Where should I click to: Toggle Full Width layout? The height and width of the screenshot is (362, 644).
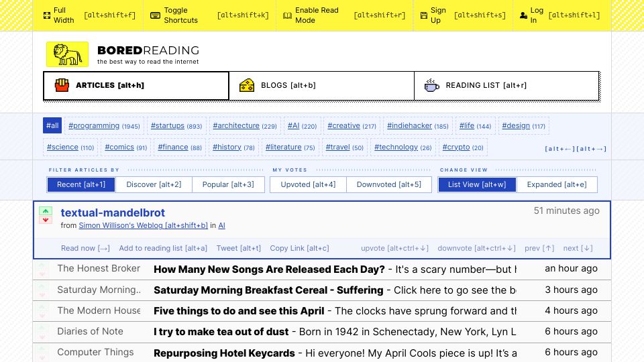pyautogui.click(x=88, y=15)
